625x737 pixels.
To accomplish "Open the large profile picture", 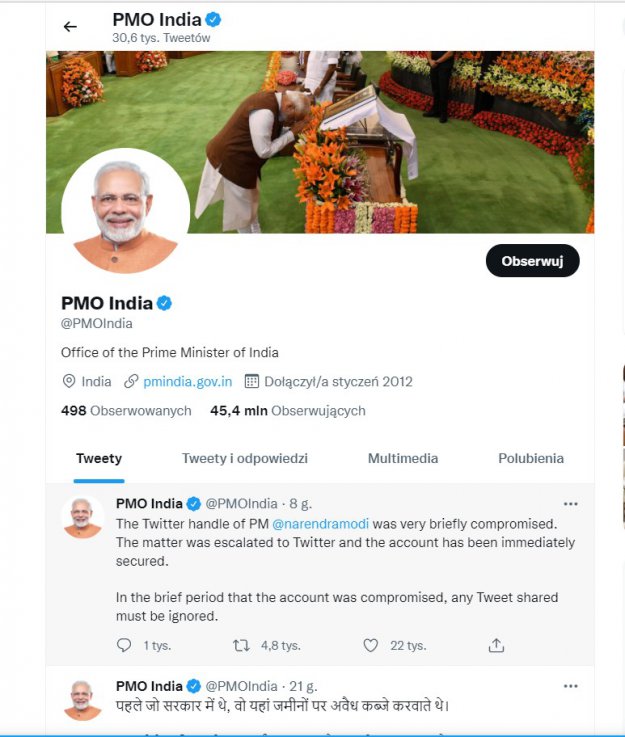I will pos(125,211).
